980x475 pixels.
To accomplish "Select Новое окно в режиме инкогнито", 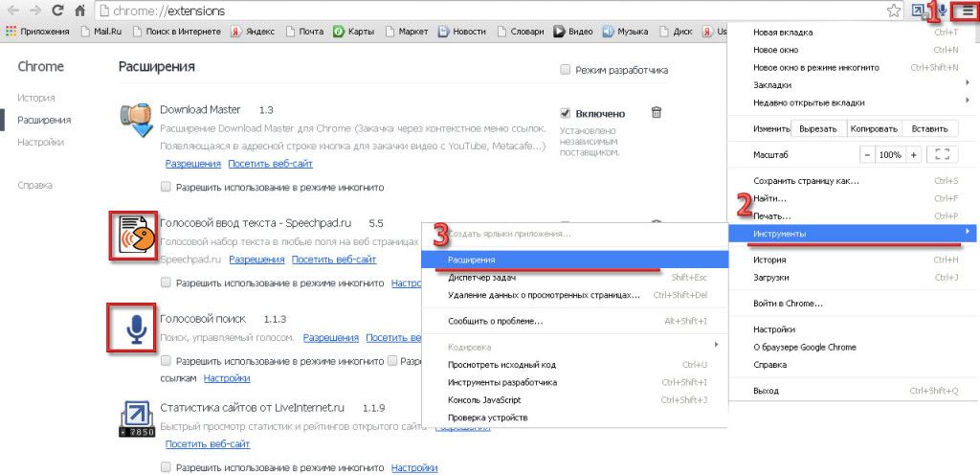I will tap(853, 67).
